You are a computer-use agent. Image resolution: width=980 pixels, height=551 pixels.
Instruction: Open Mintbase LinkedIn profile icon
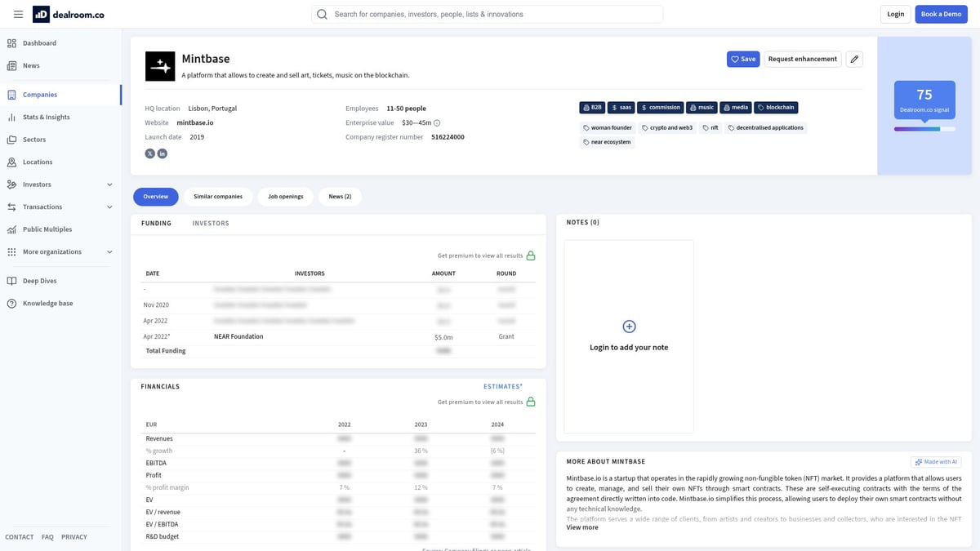(x=163, y=153)
